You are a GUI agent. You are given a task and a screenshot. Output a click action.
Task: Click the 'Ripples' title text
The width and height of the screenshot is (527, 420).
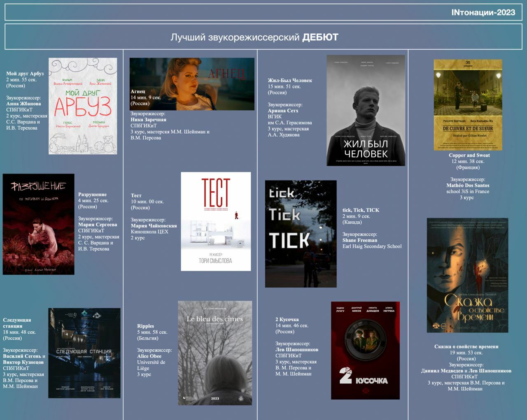coord(145,326)
